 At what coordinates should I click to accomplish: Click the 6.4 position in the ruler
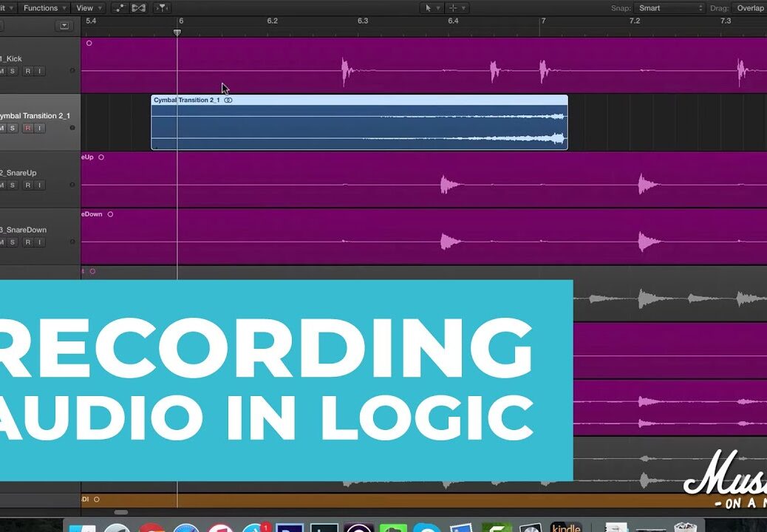(454, 21)
